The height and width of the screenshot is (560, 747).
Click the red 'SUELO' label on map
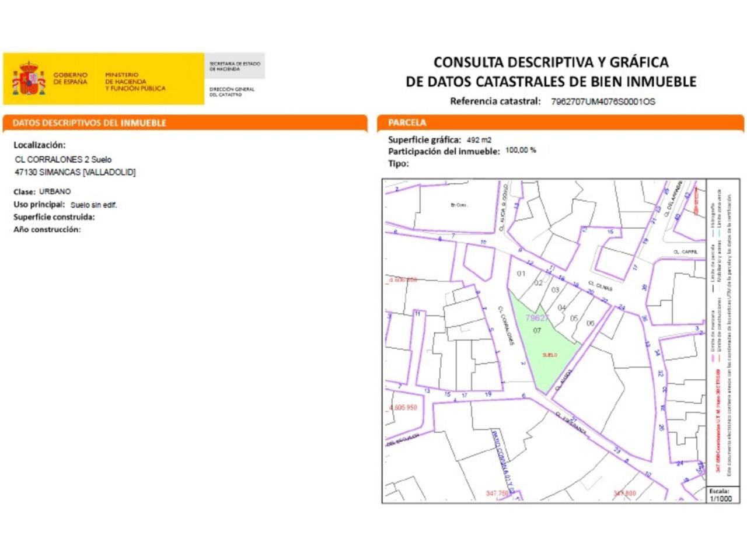550,355
